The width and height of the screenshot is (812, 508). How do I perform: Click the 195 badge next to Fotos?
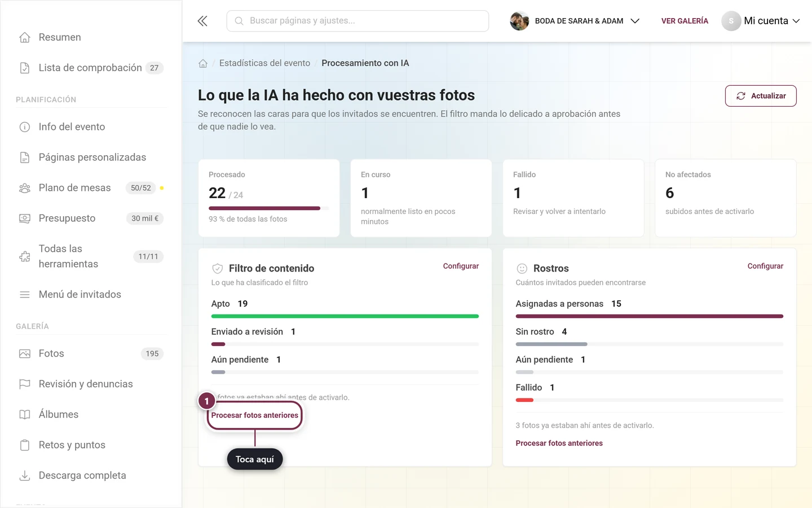152,354
